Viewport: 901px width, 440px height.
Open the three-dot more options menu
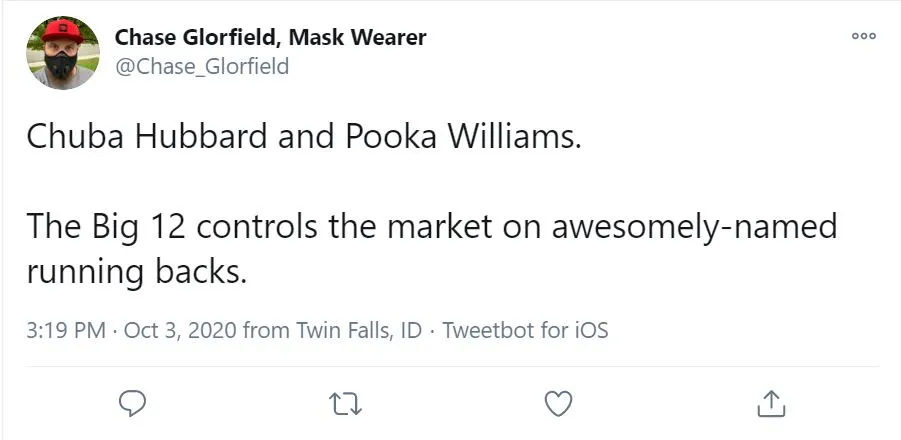(x=863, y=36)
